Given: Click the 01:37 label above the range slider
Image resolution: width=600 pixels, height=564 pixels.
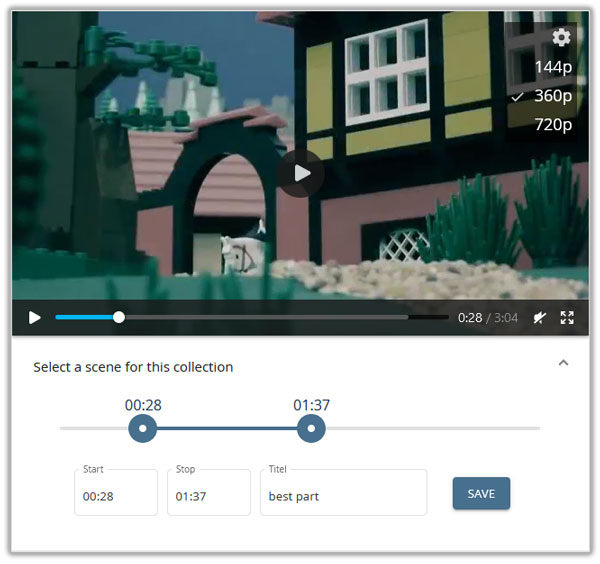Looking at the screenshot, I should pyautogui.click(x=311, y=405).
